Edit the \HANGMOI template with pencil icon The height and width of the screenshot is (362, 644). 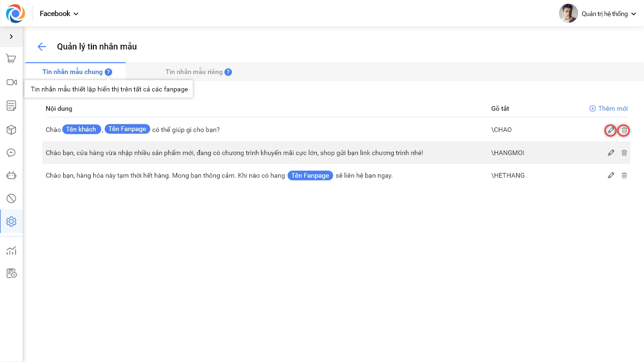point(611,153)
